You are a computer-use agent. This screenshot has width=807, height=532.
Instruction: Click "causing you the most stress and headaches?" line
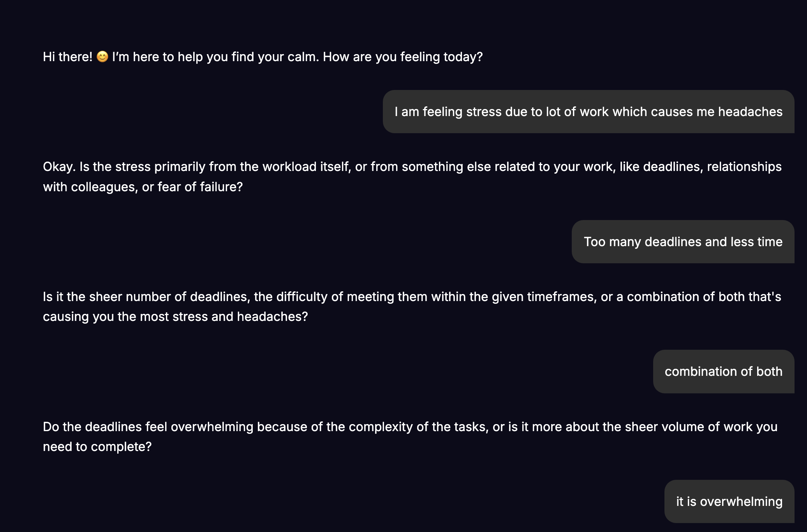[x=175, y=317]
